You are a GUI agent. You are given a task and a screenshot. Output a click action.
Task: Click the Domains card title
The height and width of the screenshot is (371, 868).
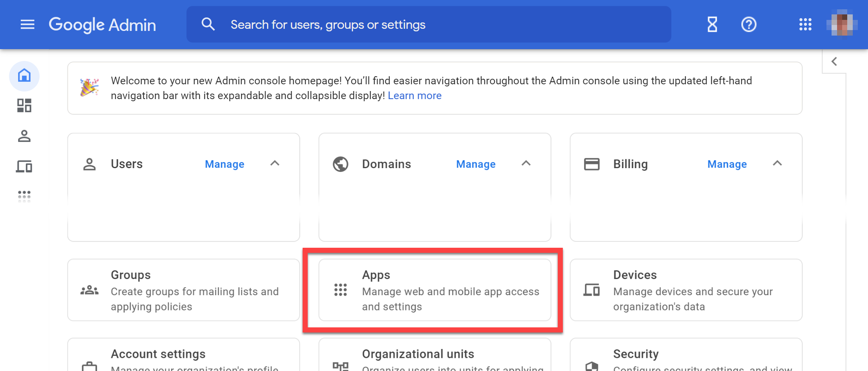coord(387,164)
